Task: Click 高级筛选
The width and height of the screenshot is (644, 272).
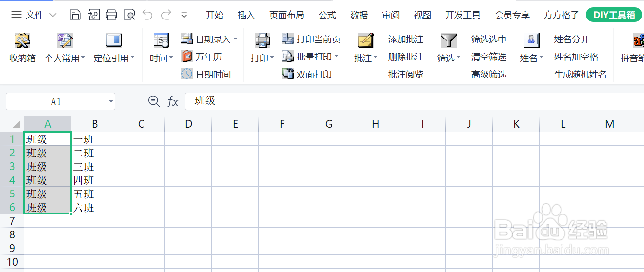Action: click(489, 74)
